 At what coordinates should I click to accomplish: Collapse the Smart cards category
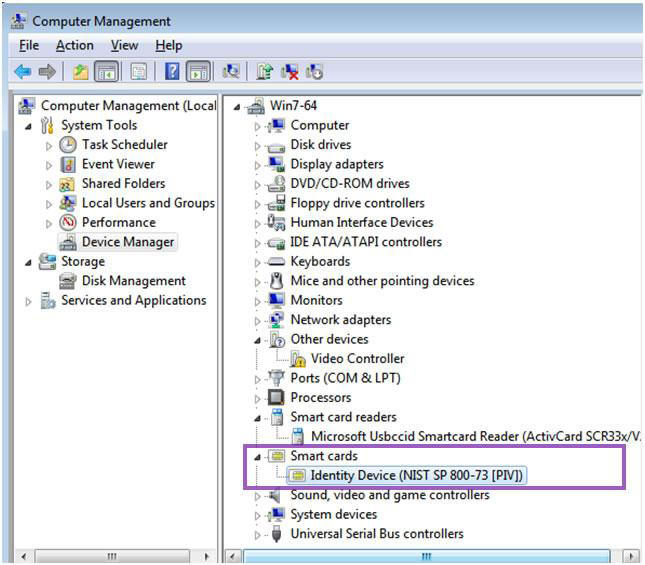point(258,456)
